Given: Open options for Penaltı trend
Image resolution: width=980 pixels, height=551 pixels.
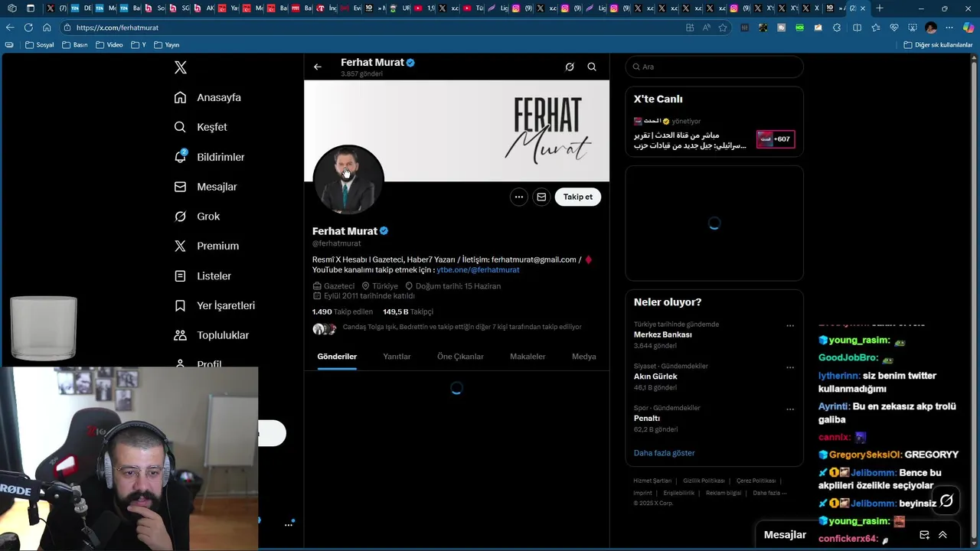Looking at the screenshot, I should pos(790,409).
